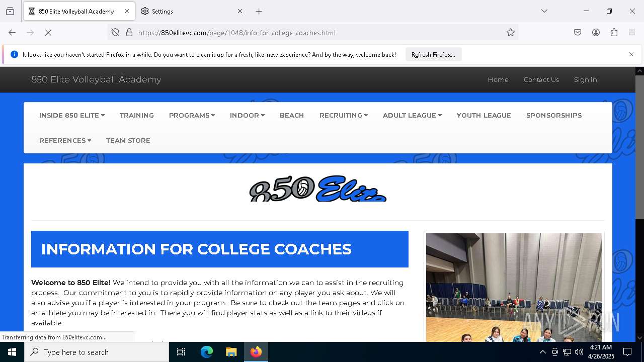Click the taskbar search box

pyautogui.click(x=97, y=352)
